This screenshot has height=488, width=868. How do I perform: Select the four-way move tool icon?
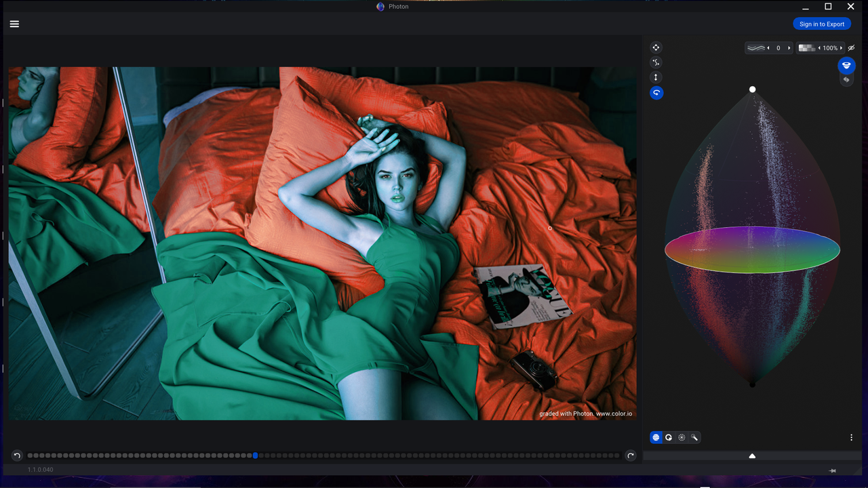pyautogui.click(x=656, y=47)
